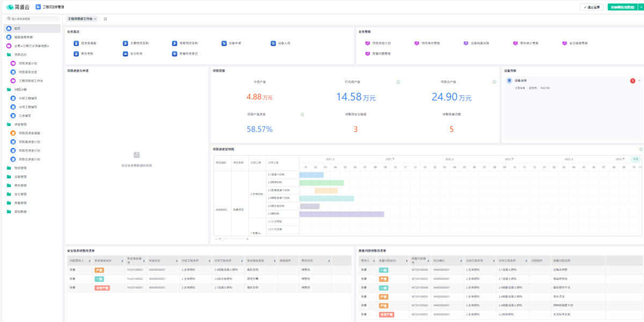Collapse the WBS分解 folder
Screen dimensions: 644x322
point(9,90)
